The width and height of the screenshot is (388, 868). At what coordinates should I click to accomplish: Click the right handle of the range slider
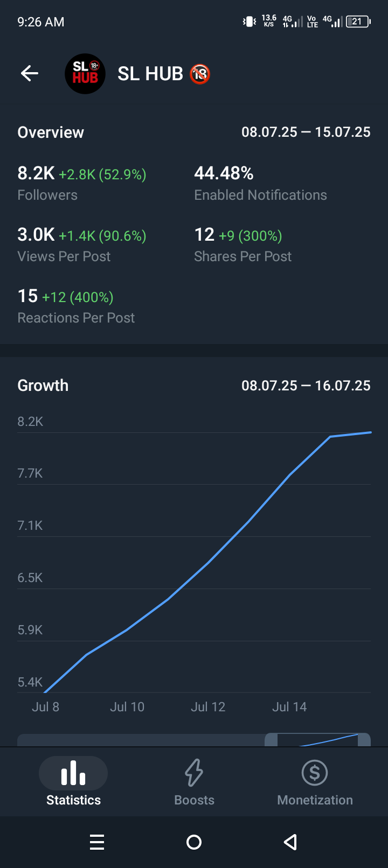pos(364,740)
